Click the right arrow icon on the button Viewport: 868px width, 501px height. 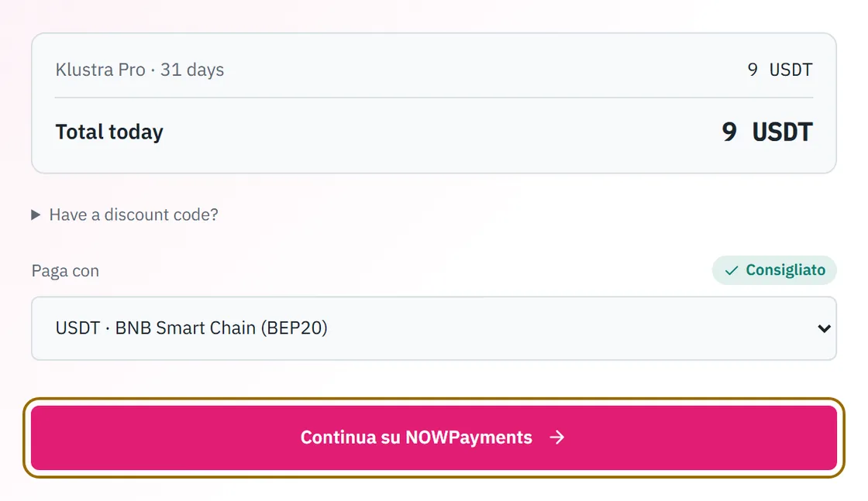557,438
